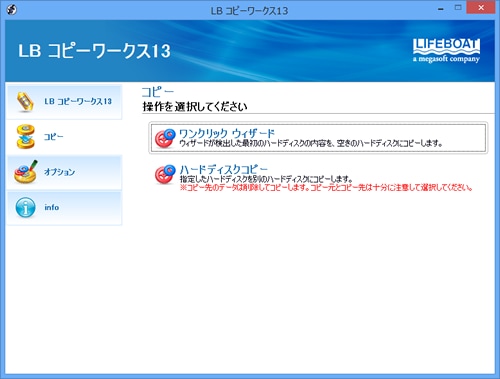Image resolution: width=500 pixels, height=379 pixels.
Task: Click the blue info icon
Action: tap(25, 207)
